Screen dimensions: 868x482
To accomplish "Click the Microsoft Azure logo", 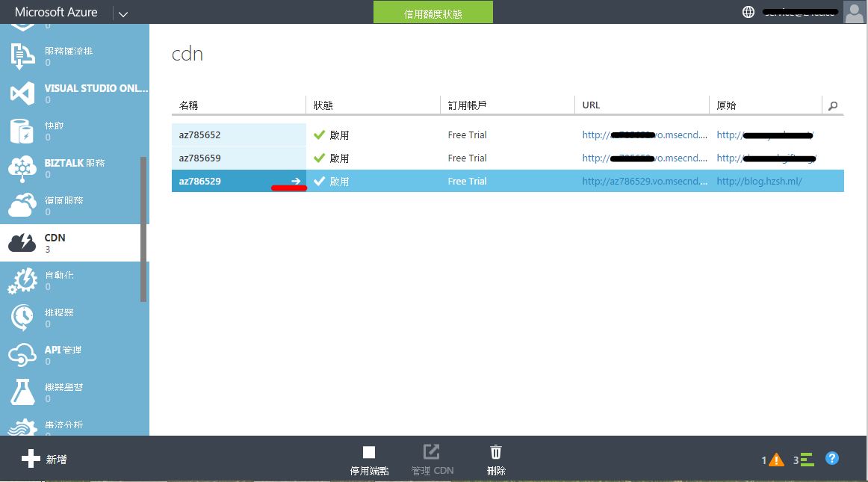I will 56,12.
